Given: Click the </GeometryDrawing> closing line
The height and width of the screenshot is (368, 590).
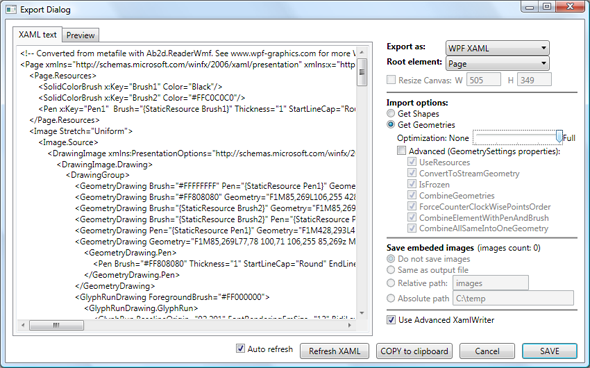Looking at the screenshot, I should 115,286.
